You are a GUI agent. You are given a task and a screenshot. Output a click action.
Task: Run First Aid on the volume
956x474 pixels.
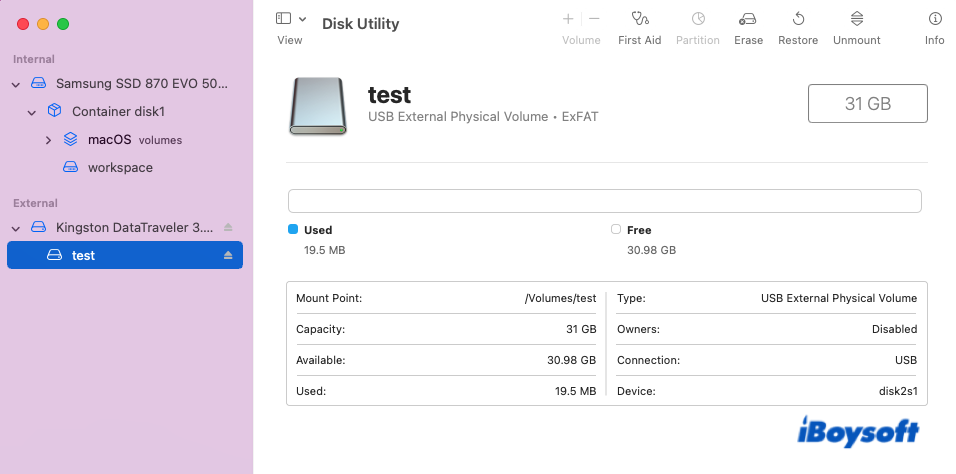pos(639,19)
